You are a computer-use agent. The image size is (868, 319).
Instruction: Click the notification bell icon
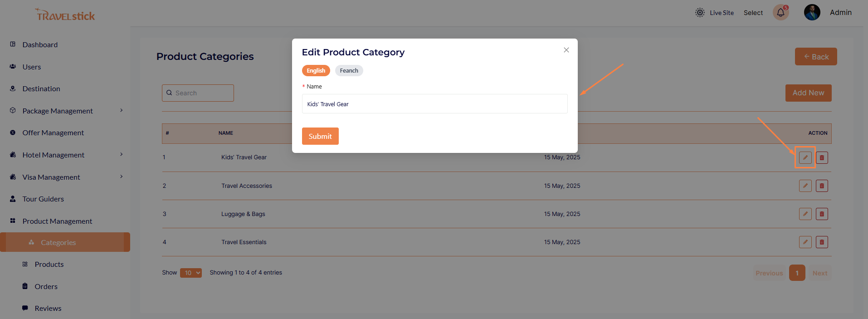pos(780,13)
